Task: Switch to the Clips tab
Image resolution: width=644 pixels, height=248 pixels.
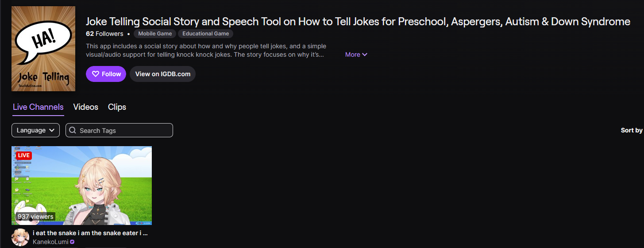Action: point(117,107)
